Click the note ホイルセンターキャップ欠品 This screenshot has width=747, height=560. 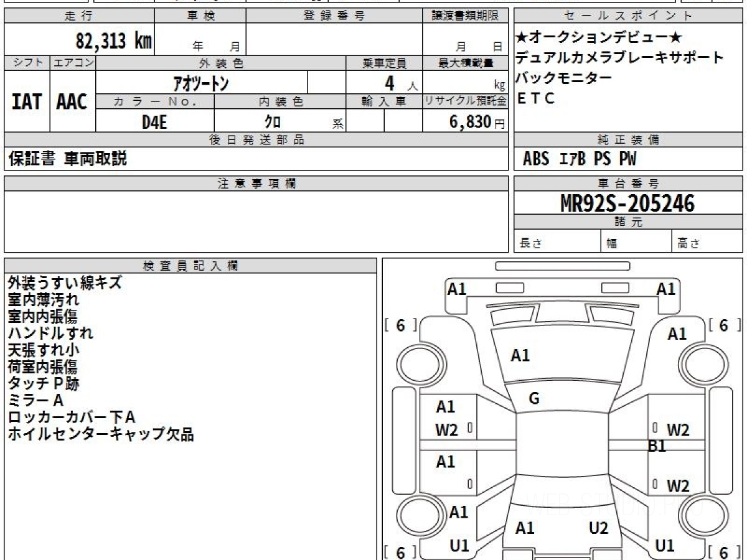(101, 434)
